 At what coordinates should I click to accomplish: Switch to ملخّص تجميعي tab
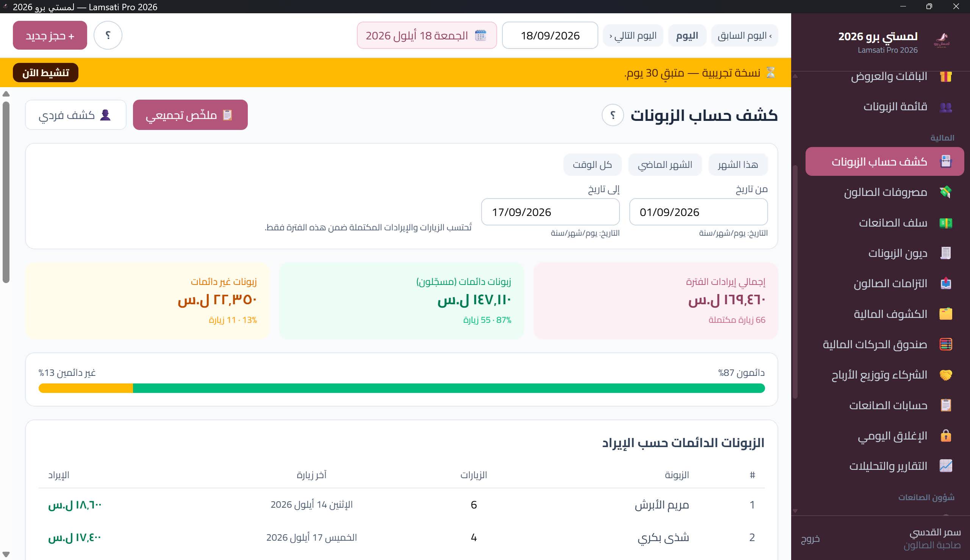pos(190,115)
